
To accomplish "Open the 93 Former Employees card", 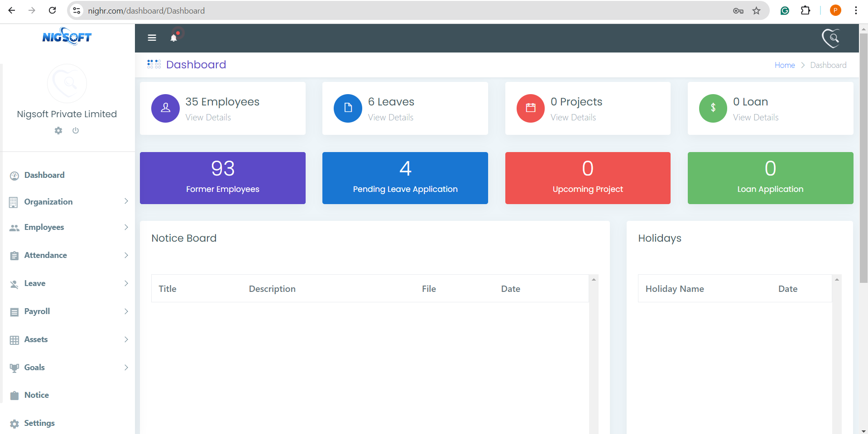I will click(x=223, y=178).
